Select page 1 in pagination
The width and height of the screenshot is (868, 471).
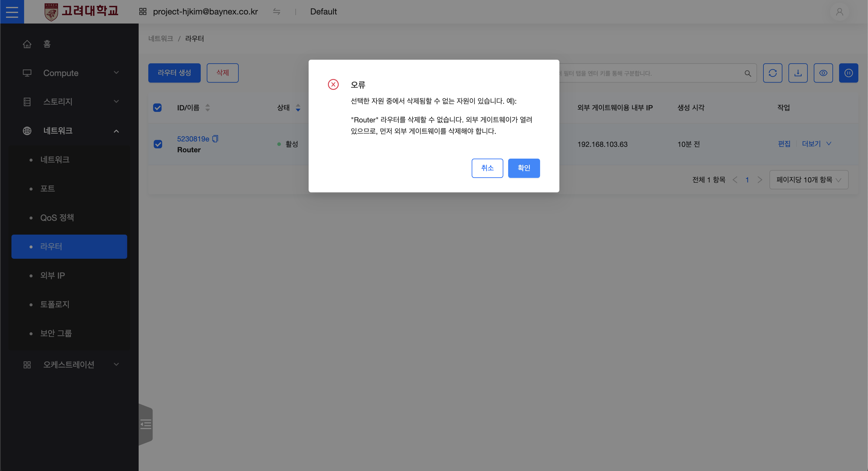(747, 180)
